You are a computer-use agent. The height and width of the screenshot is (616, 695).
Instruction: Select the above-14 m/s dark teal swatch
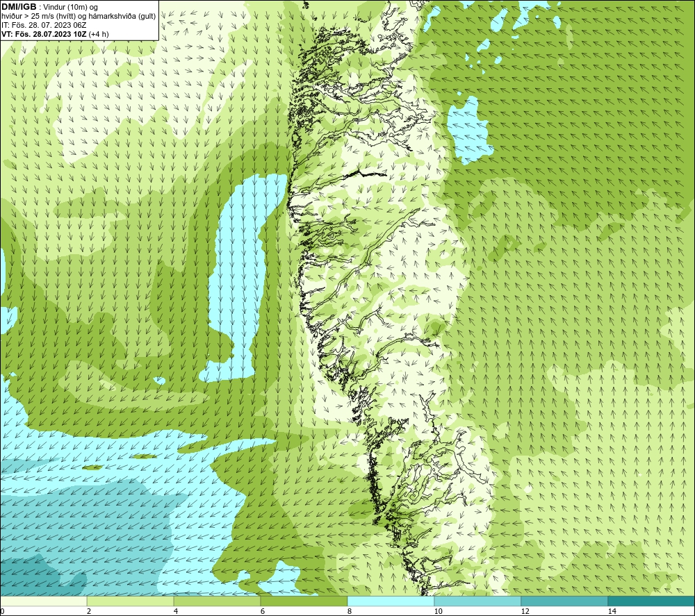pyautogui.click(x=652, y=601)
